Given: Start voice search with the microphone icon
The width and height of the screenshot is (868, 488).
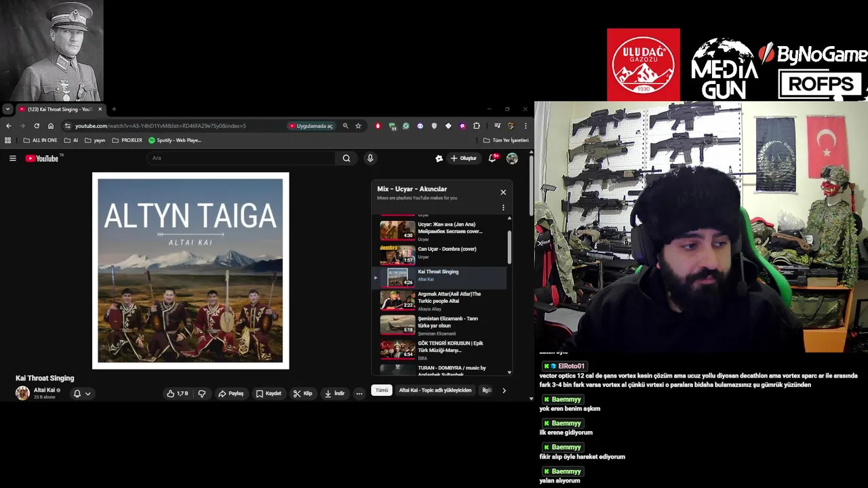Looking at the screenshot, I should pyautogui.click(x=370, y=158).
